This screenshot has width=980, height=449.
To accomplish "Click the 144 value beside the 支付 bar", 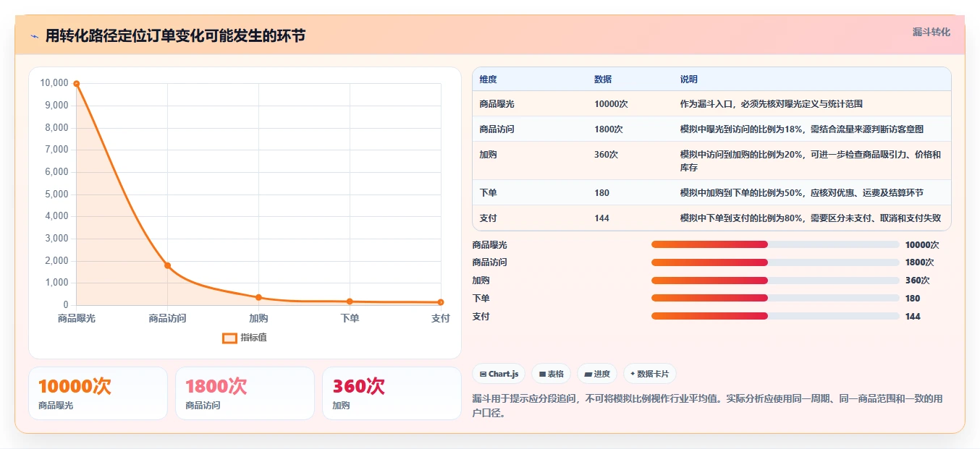I will click(x=913, y=317).
